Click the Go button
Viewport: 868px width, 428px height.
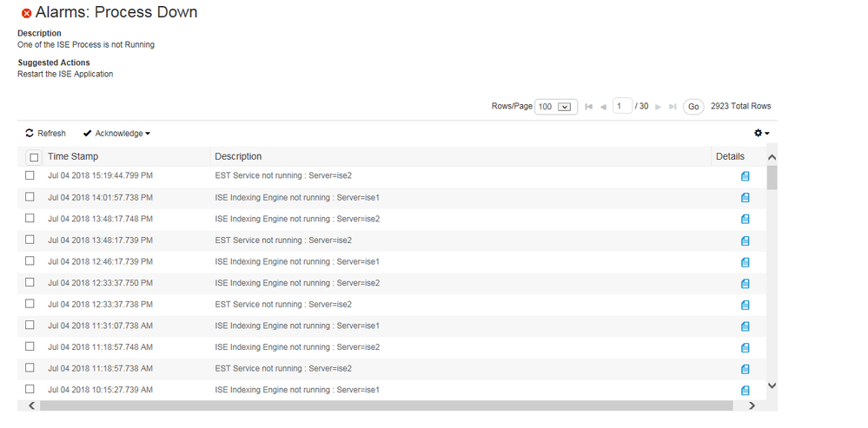click(693, 107)
